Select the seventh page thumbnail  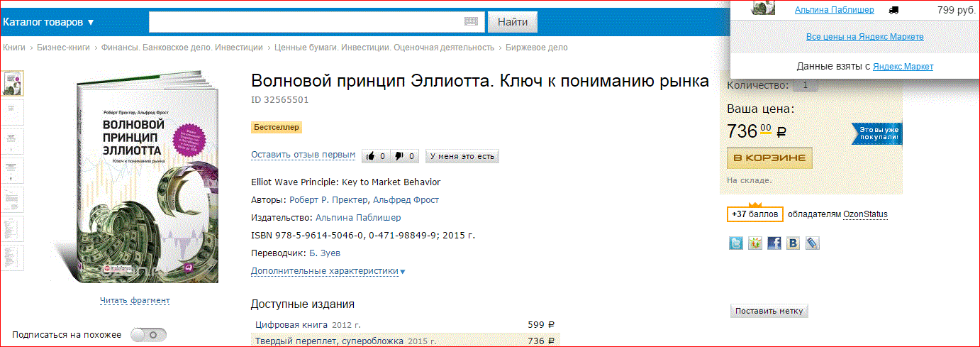pyautogui.click(x=13, y=258)
